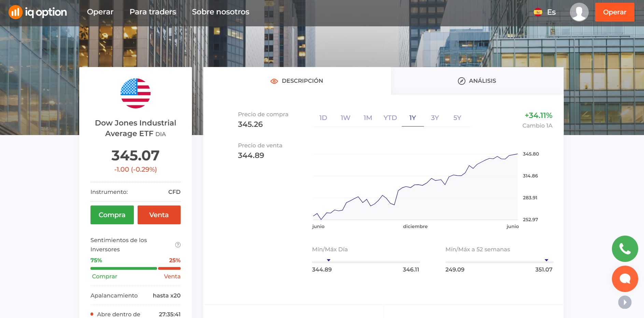Click the green sentiment bar at 75%
Viewport: 644px width, 318px height.
(x=124, y=268)
